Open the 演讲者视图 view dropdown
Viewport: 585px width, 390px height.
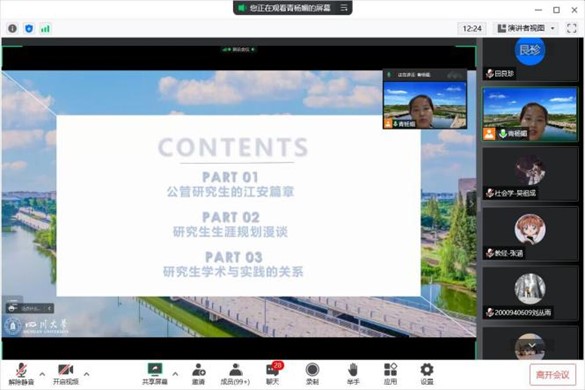[526, 28]
